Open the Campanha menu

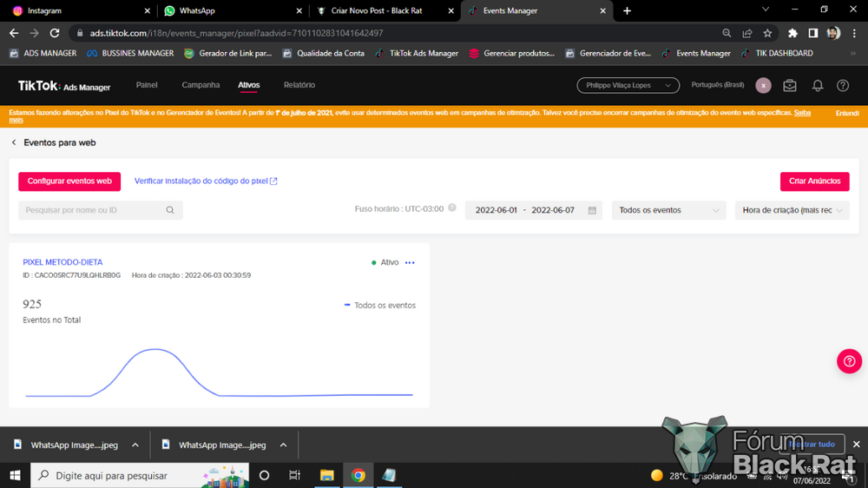201,85
